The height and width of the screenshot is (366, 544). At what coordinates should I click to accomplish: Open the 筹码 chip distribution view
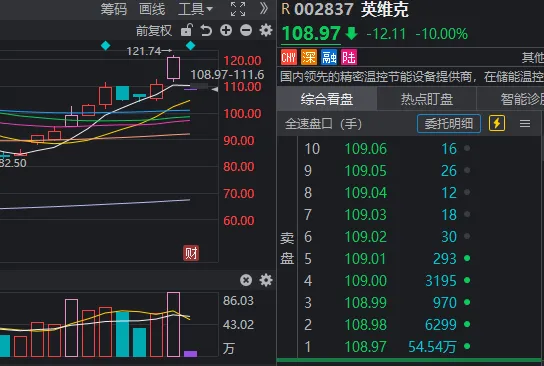pyautogui.click(x=113, y=9)
